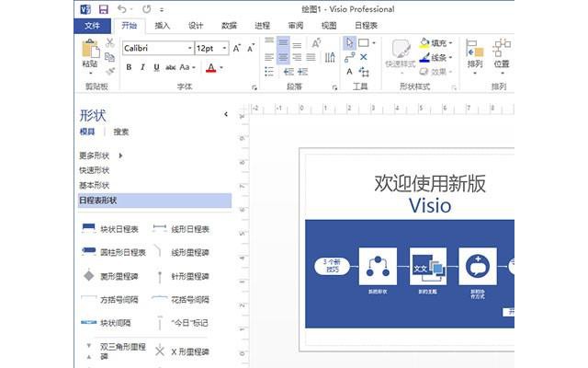Click the Arrange (排列) button

(x=474, y=56)
